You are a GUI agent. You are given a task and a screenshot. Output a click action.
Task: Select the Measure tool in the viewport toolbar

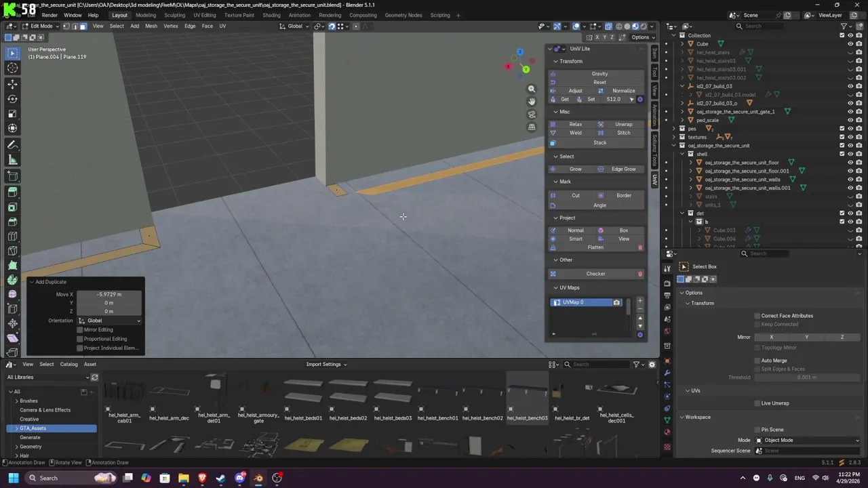[x=12, y=160]
